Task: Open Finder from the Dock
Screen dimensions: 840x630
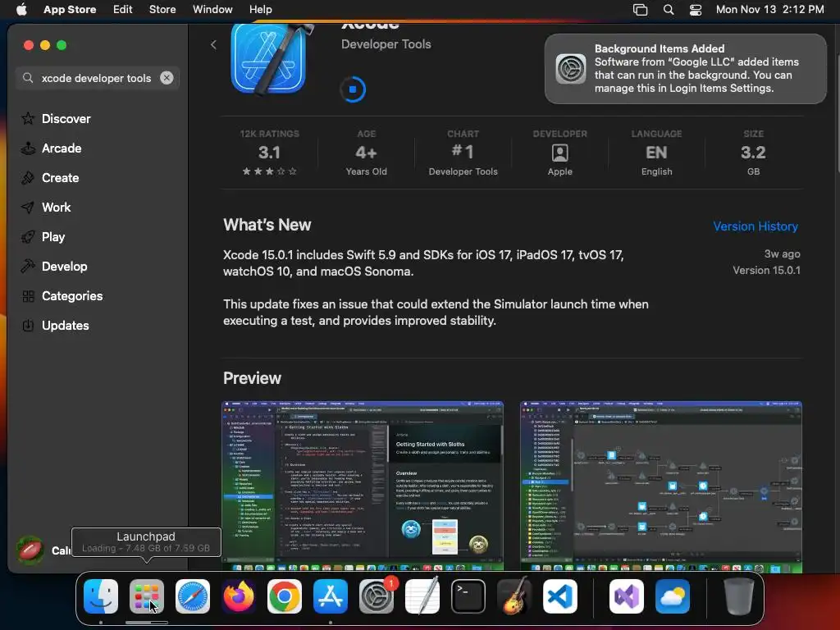Action: 101,596
